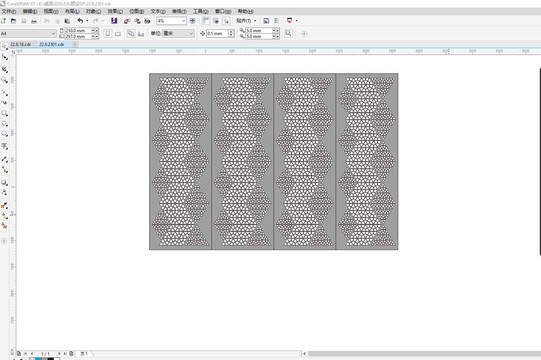Image resolution: width=541 pixels, height=360 pixels.
Task: Pick the black swatch in document palette
Action: click(x=51, y=359)
